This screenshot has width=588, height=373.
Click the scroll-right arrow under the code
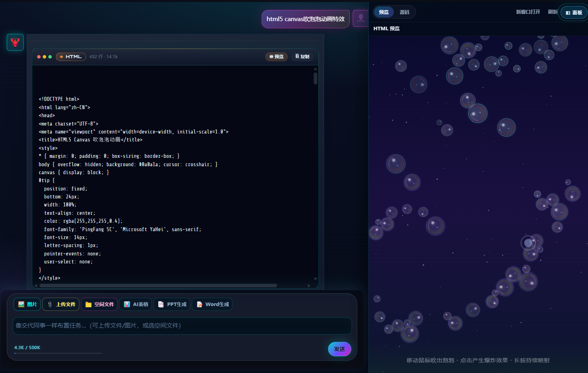309,285
